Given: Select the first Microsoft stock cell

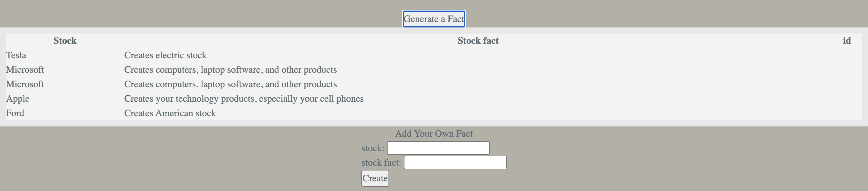Looking at the screenshot, I should pyautogui.click(x=25, y=70).
